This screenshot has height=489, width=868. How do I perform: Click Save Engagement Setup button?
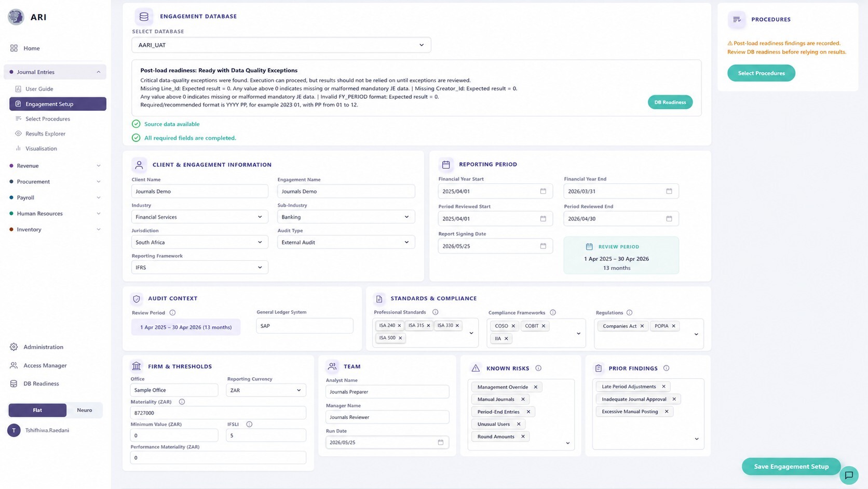tap(791, 467)
